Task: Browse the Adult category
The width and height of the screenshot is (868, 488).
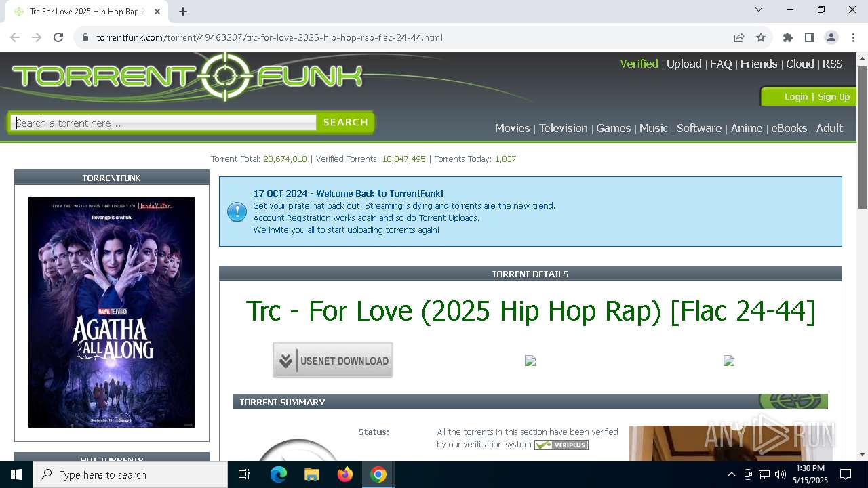Action: coord(829,128)
